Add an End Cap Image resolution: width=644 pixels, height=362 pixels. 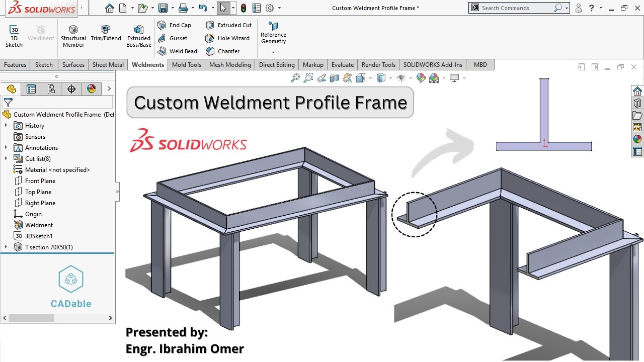click(175, 25)
